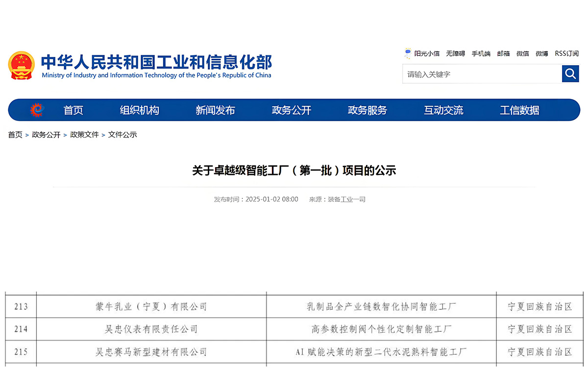Subscribe via the RSS订阅 link

566,53
